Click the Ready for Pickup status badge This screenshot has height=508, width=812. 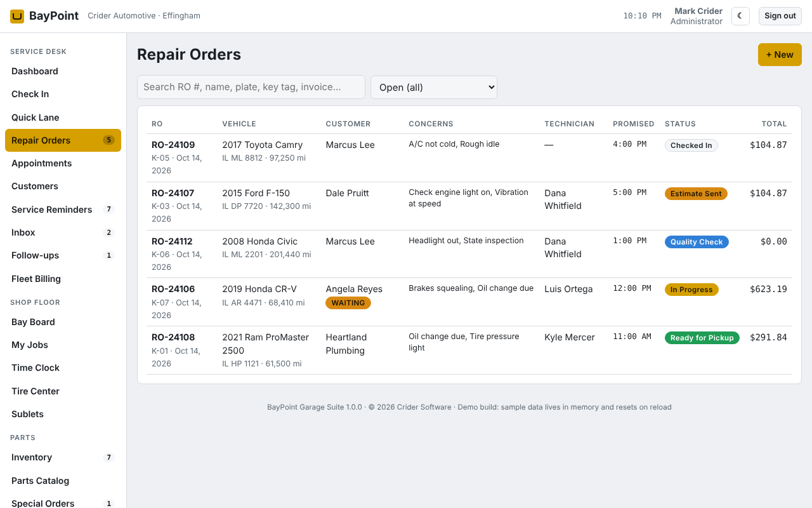702,338
